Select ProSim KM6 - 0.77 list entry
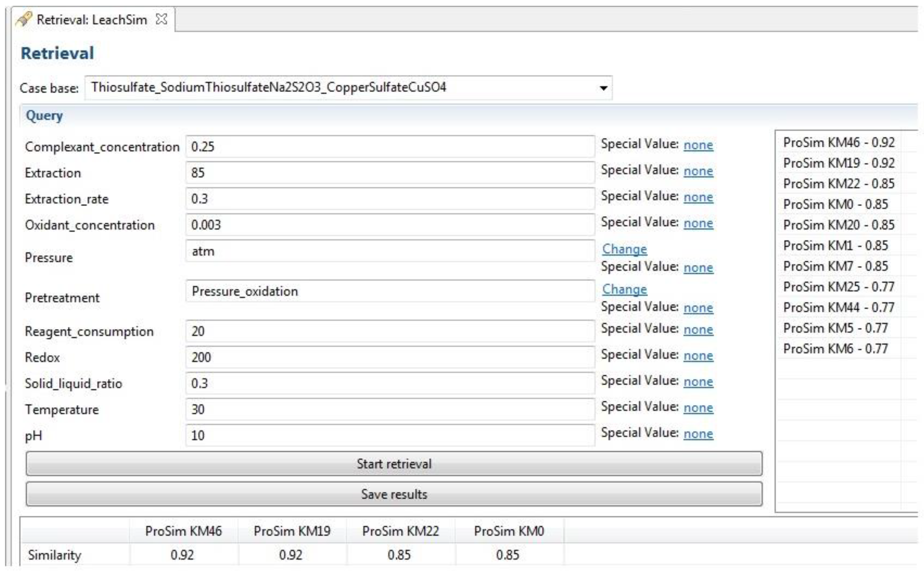 point(835,349)
